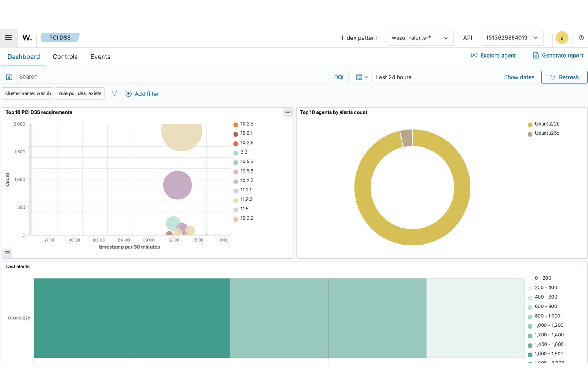The height and width of the screenshot is (392, 588).
Task: Click the rule.pci_dss: exists filter pill
Action: tap(80, 93)
